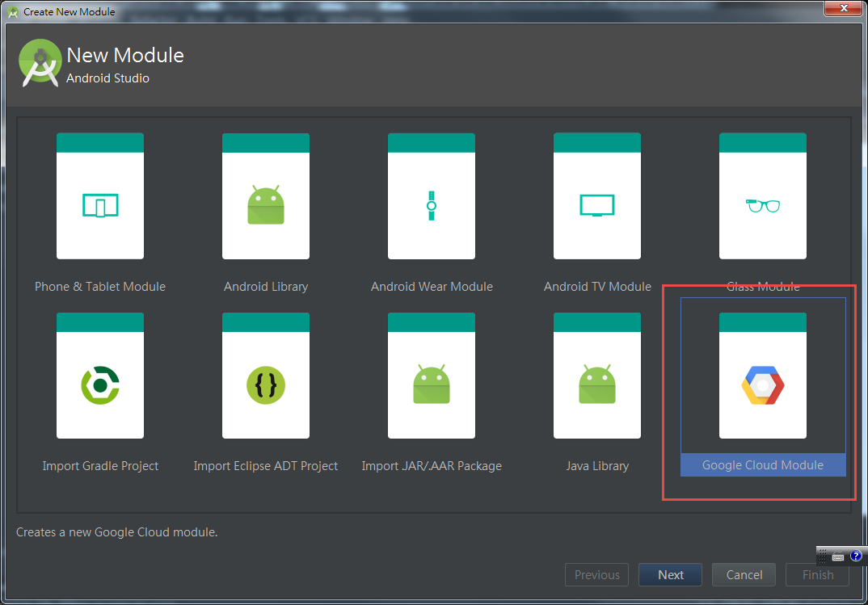The width and height of the screenshot is (868, 605).
Task: Select Import JAR/.AAR Package option
Action: pos(432,376)
